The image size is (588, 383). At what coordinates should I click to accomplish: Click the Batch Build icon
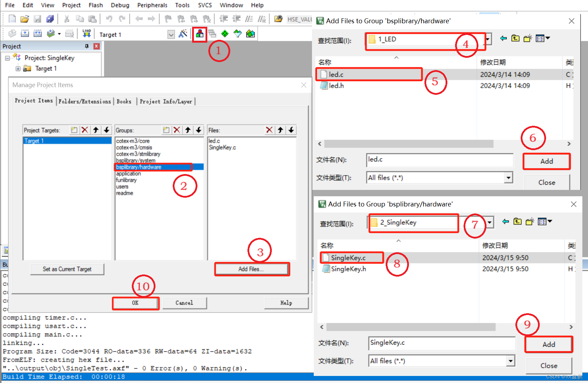click(51, 34)
